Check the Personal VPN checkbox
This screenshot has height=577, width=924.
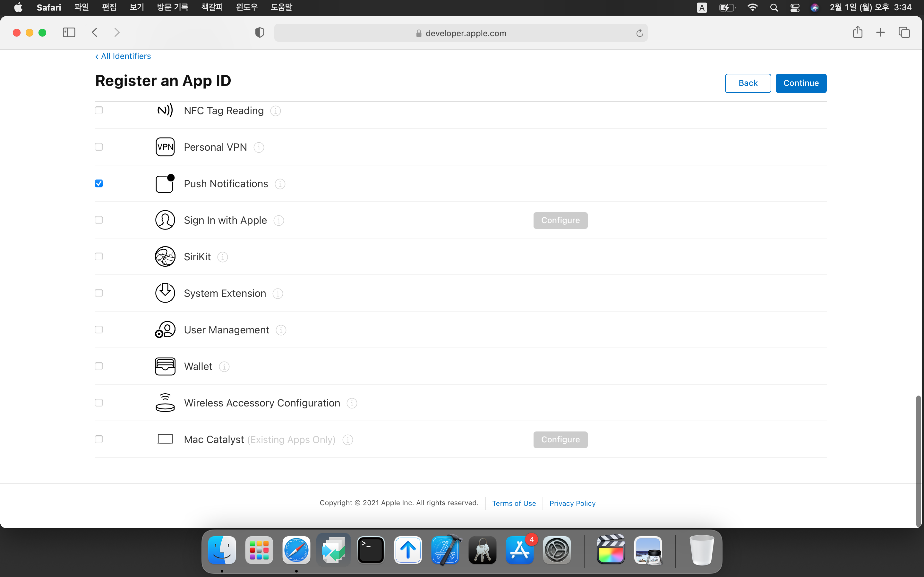click(x=99, y=147)
